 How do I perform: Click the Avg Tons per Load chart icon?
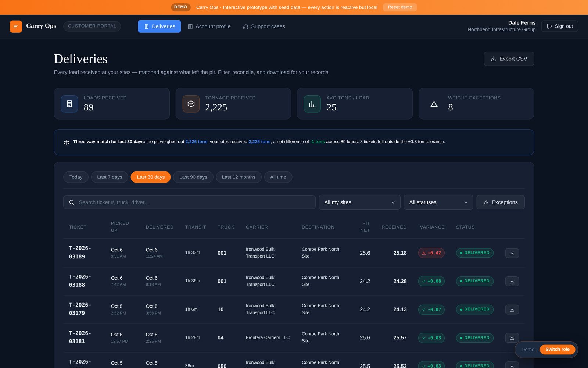coord(312,104)
